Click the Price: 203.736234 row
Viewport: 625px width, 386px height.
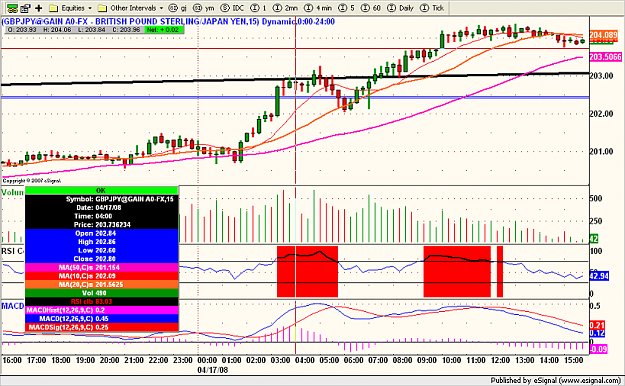pos(102,225)
